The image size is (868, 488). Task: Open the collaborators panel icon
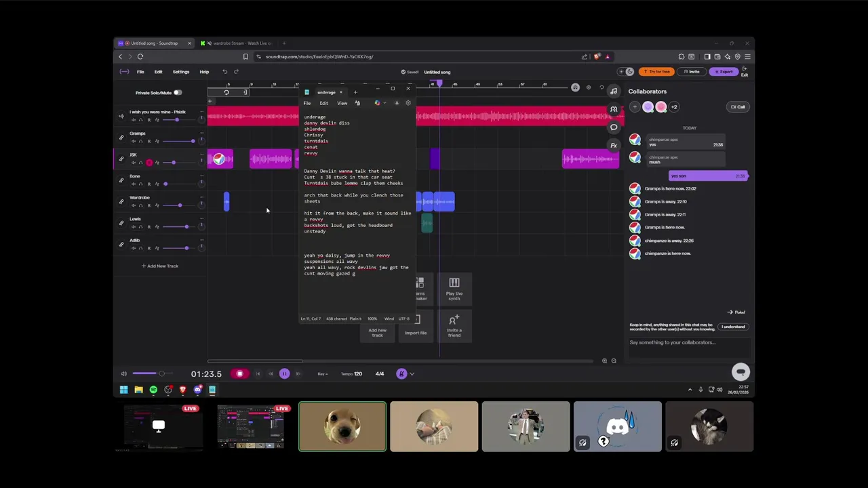(614, 109)
